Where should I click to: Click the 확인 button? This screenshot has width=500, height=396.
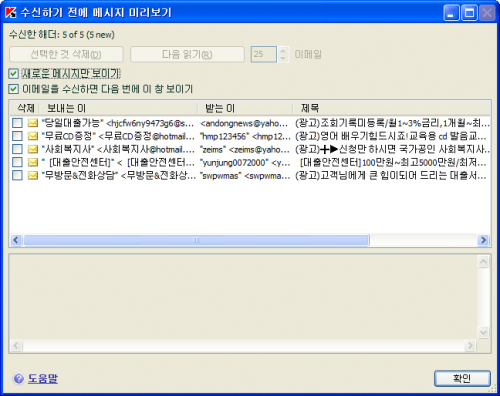(462, 378)
